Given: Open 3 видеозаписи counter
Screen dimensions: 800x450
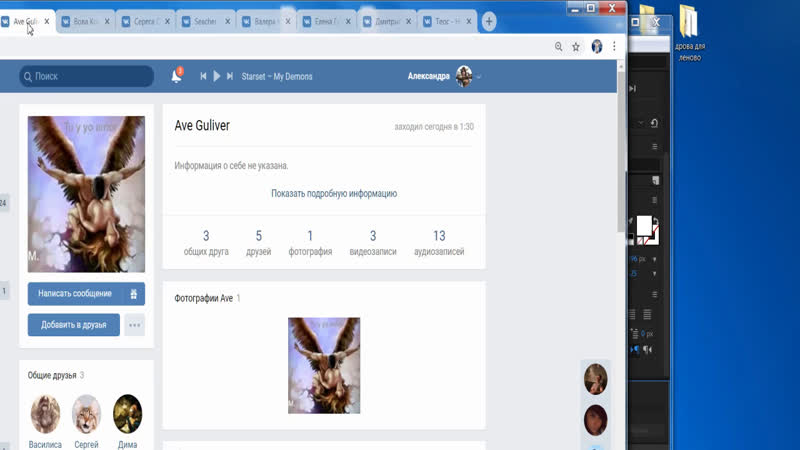Looking at the screenshot, I should coord(373,242).
